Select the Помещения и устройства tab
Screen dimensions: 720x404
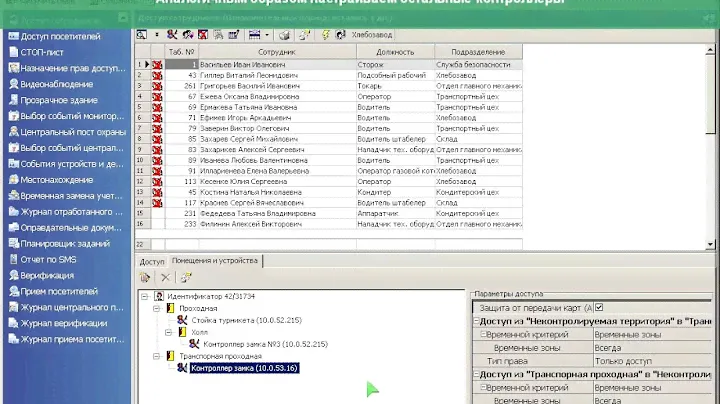pos(213,261)
